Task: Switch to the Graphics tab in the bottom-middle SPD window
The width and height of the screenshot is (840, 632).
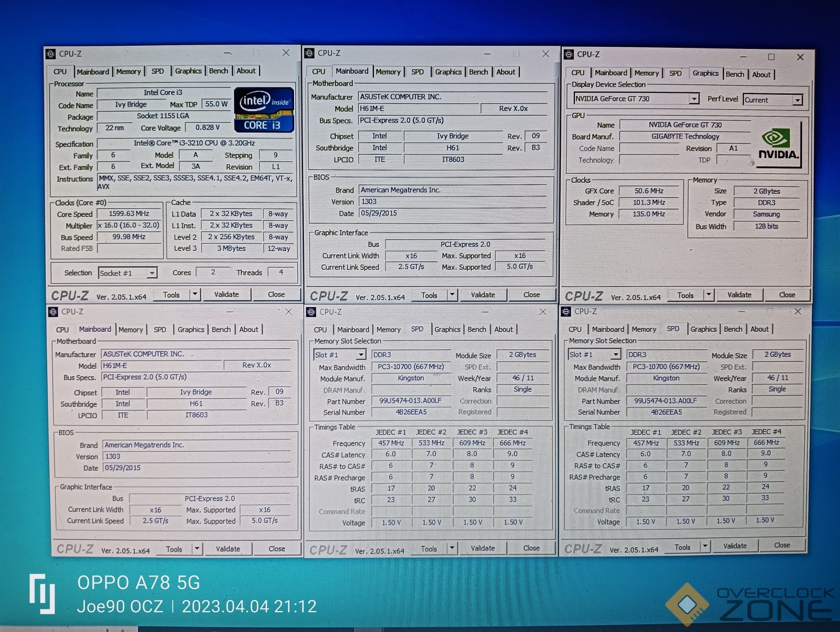Action: pos(447,330)
